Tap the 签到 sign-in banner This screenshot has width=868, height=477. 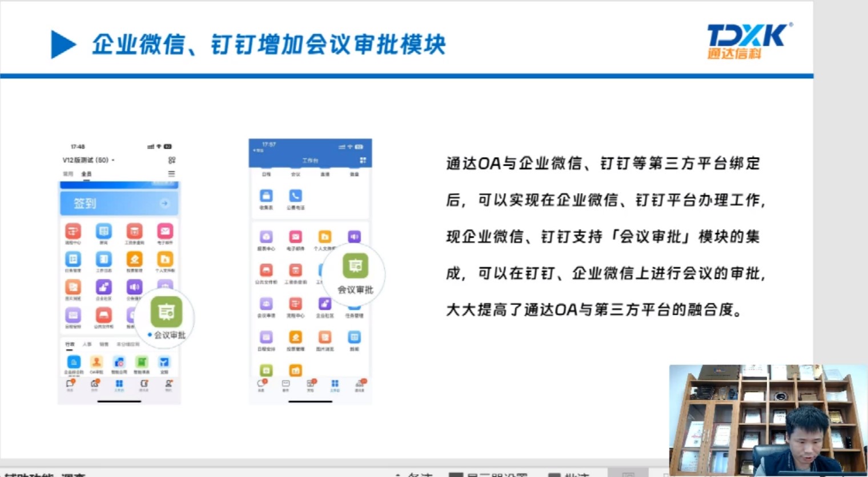(119, 203)
